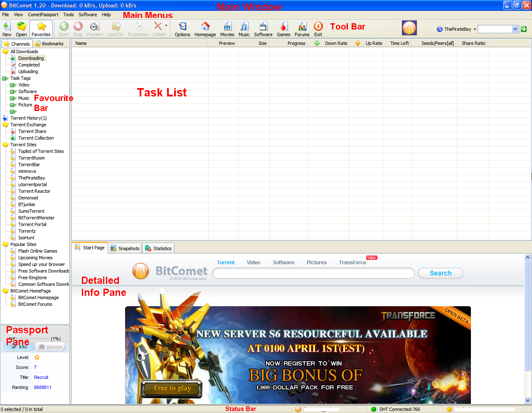
Task: Go to Homepage using toolbar icon
Action: pos(205,29)
